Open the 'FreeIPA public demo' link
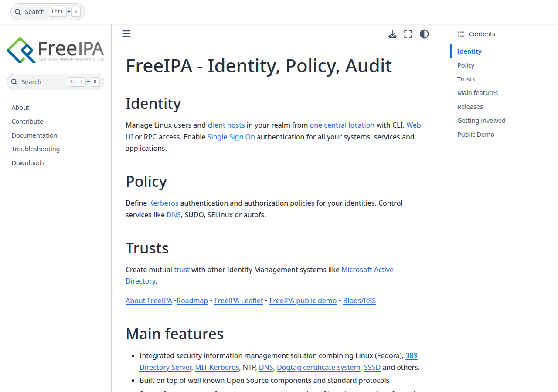The image size is (558, 392). [x=303, y=301]
